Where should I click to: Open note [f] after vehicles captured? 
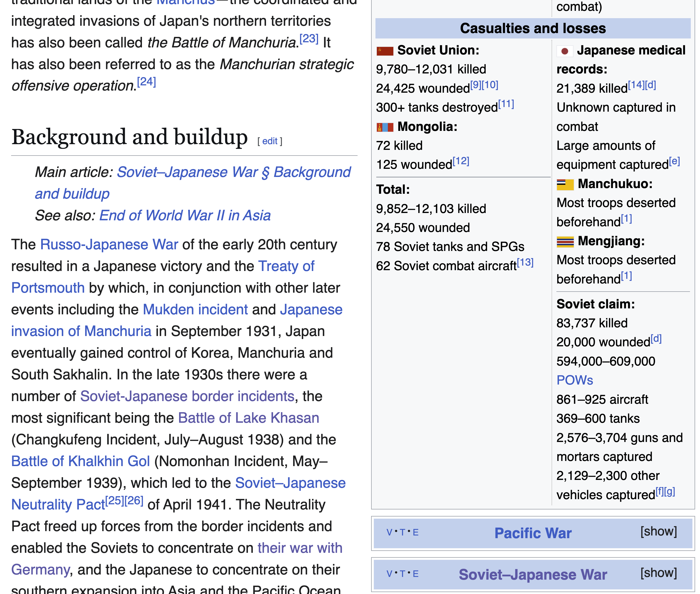(660, 492)
